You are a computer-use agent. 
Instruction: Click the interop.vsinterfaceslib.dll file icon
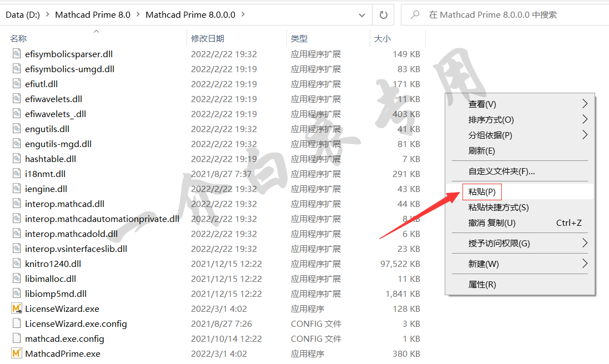[17, 249]
